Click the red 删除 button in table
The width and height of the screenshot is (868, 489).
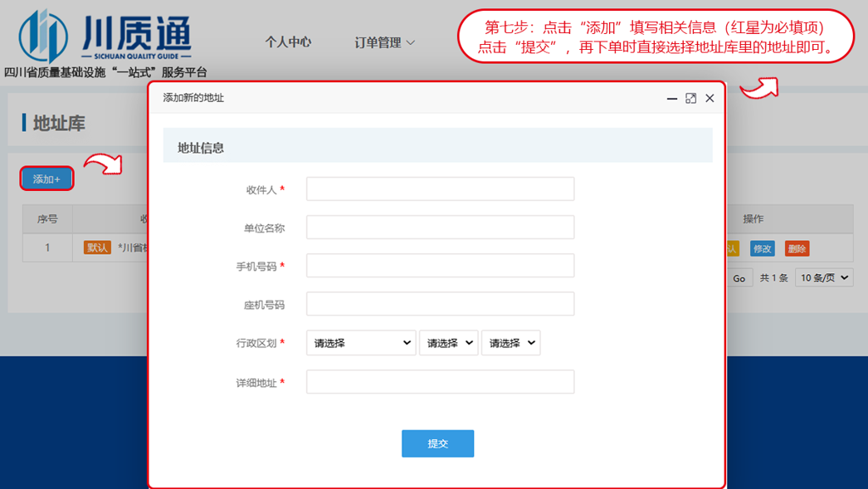pyautogui.click(x=797, y=249)
